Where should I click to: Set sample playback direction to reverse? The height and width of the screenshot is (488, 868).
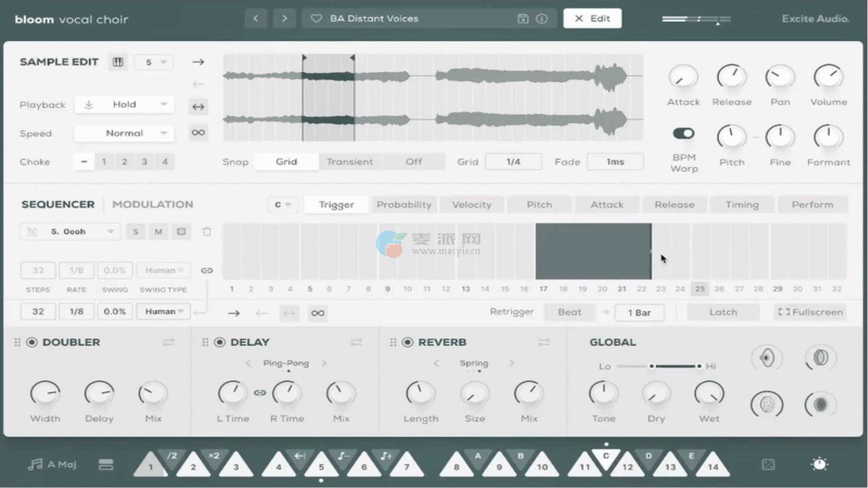pos(198,84)
